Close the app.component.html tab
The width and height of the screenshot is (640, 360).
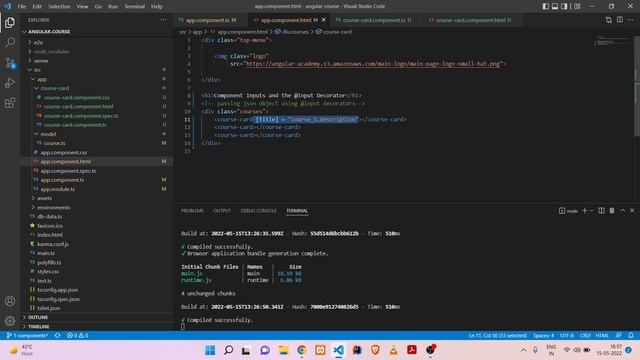coord(324,20)
